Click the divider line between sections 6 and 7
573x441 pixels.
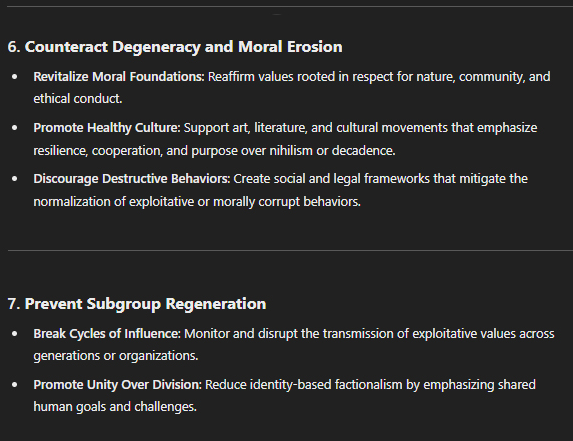tap(290, 251)
